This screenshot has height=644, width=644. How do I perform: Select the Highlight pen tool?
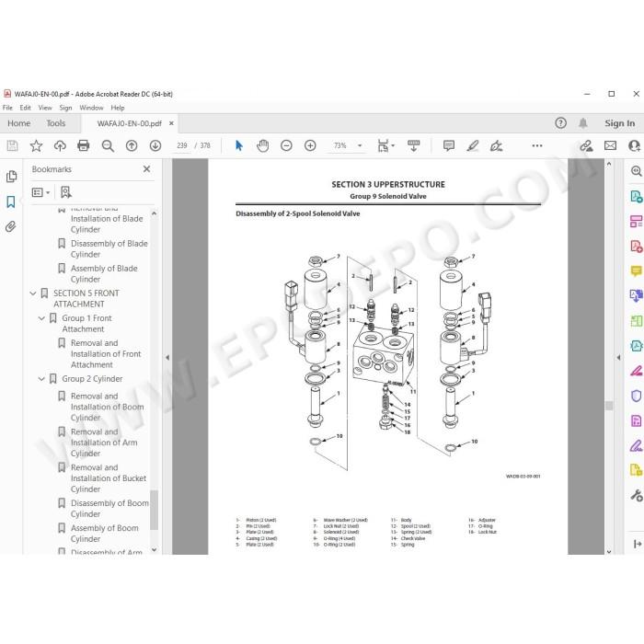point(472,145)
